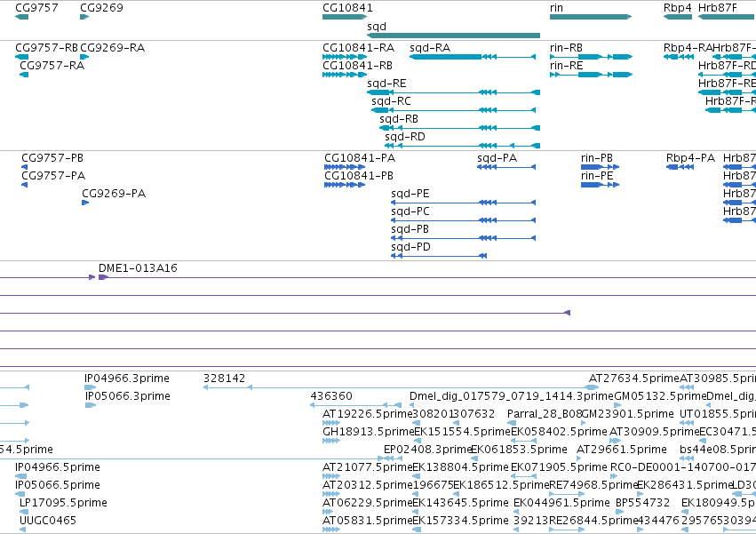Click the CG10841-PA protein label
This screenshot has width=756, height=534.
(x=360, y=158)
